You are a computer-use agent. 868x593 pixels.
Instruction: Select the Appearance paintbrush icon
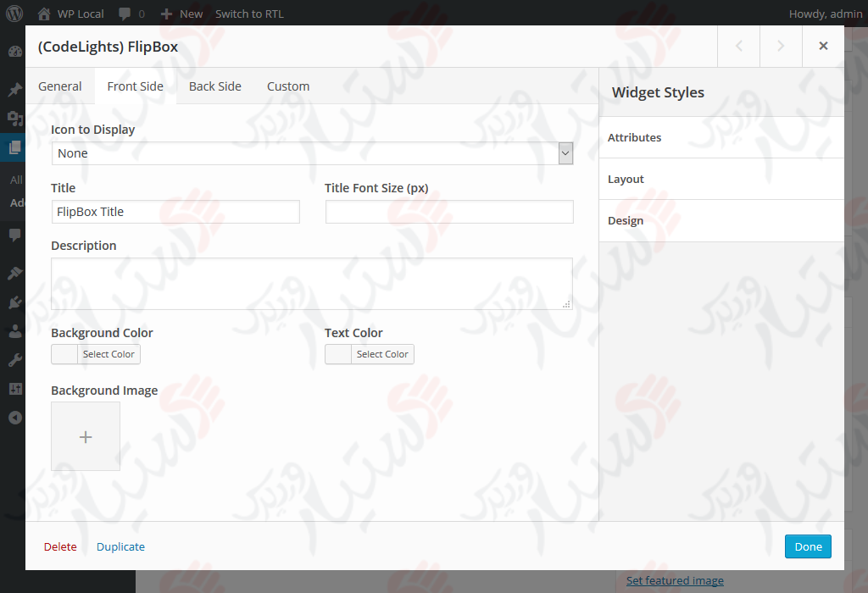tap(14, 272)
